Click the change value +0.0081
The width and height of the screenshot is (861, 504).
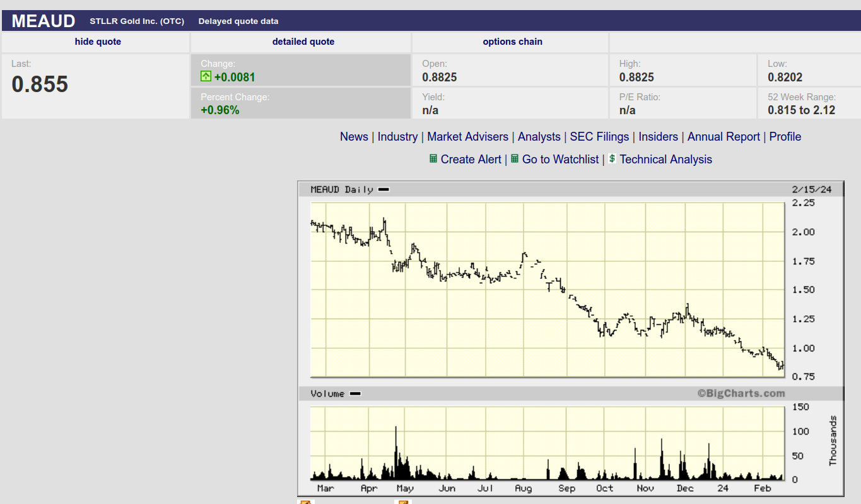point(235,78)
